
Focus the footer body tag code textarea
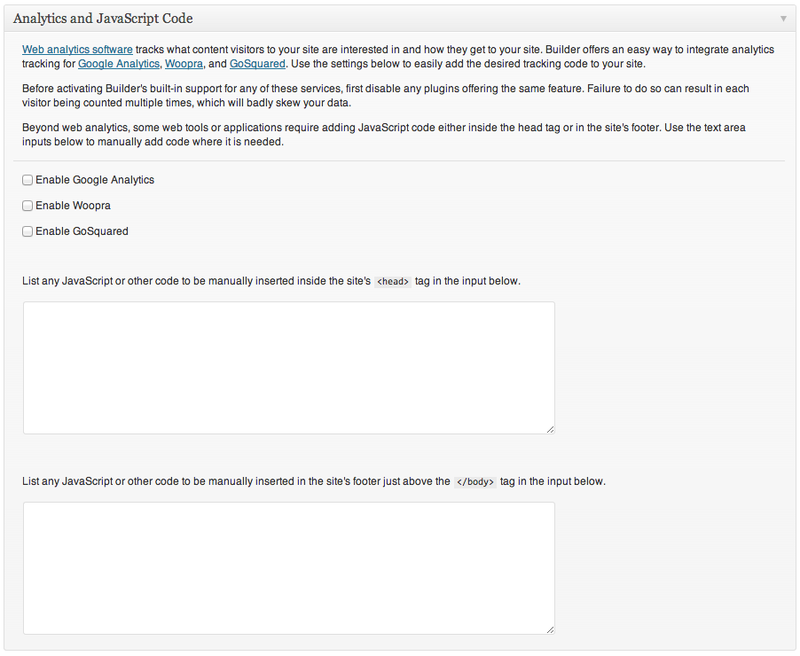click(x=289, y=568)
